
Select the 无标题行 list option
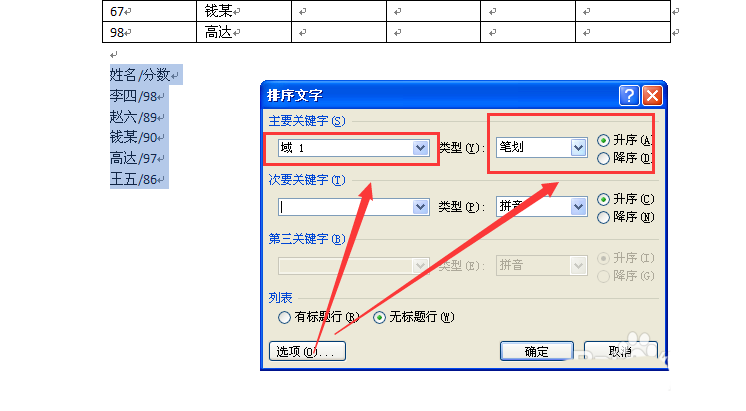[380, 317]
